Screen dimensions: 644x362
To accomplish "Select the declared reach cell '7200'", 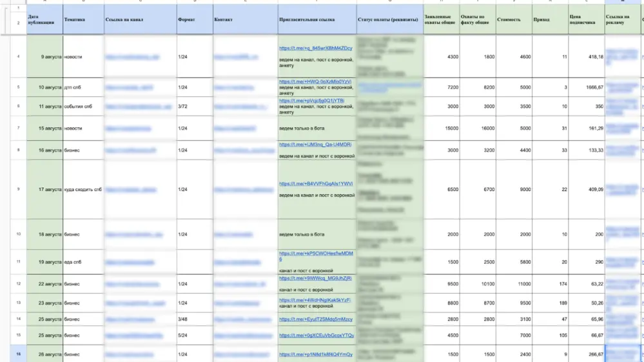I will (x=442, y=87).
